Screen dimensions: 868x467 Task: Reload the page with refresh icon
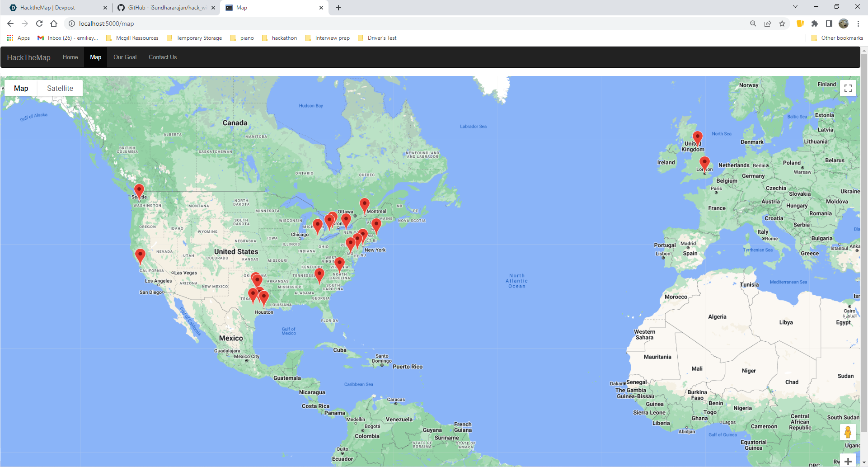tap(39, 24)
